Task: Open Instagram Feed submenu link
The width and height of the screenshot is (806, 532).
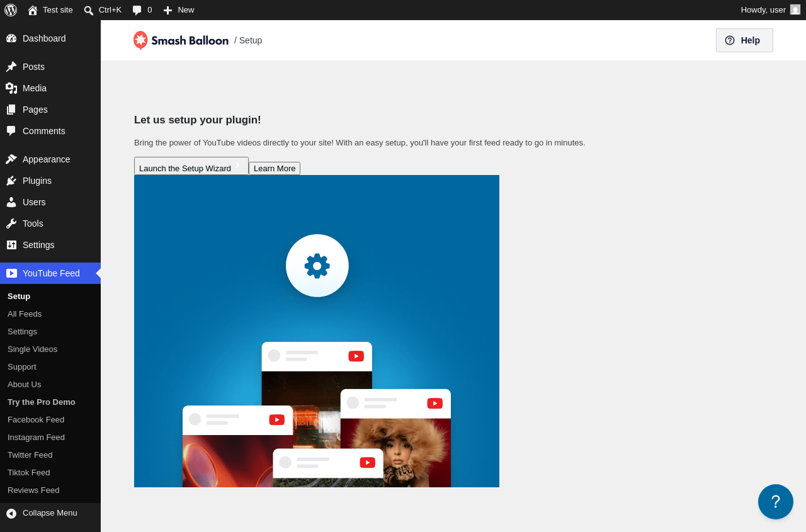Action: tap(50, 438)
